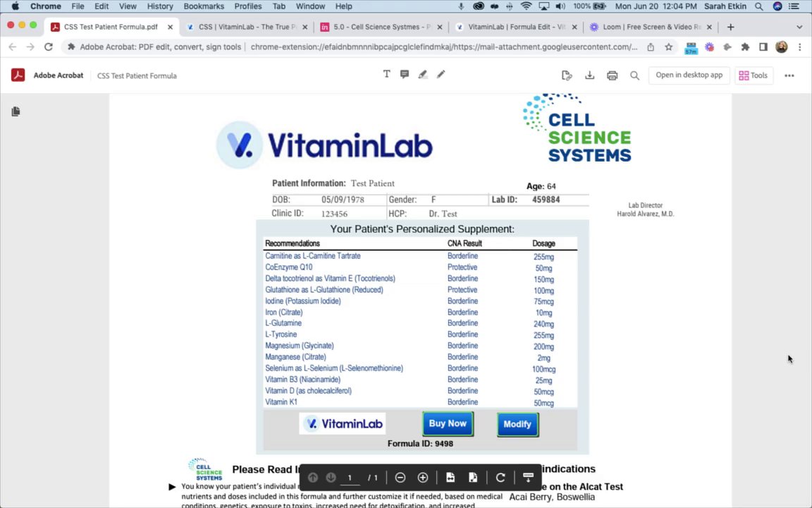The width and height of the screenshot is (812, 508).
Task: Zoom out with the minus icon
Action: pyautogui.click(x=400, y=478)
